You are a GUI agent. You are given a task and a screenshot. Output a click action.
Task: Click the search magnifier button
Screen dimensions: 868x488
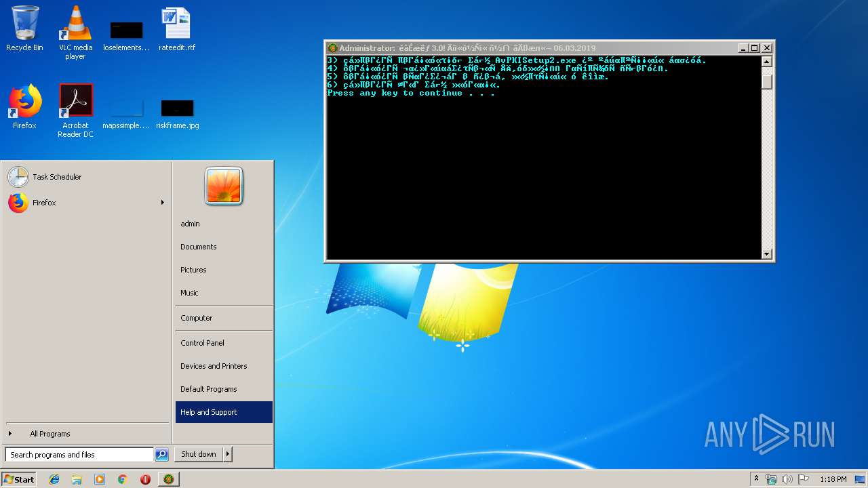point(161,455)
